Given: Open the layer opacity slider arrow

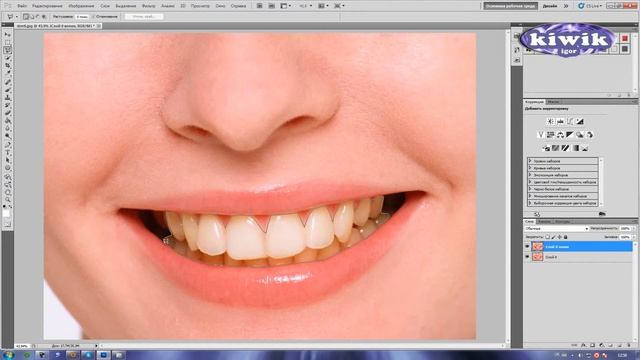Looking at the screenshot, I should [x=634, y=229].
